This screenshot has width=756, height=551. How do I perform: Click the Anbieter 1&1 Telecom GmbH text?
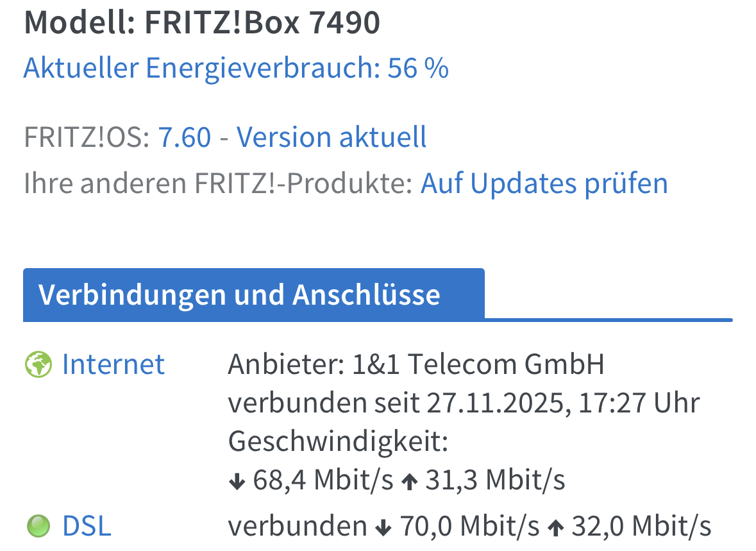click(416, 364)
